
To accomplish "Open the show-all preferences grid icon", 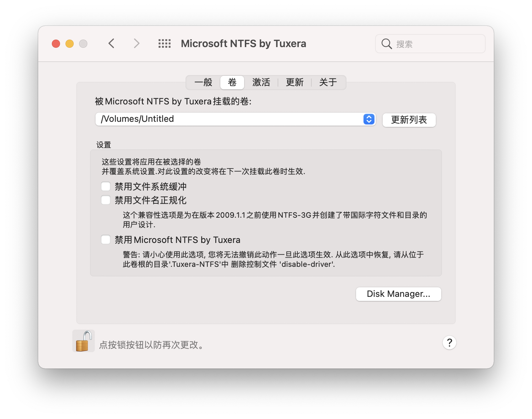I will click(x=165, y=43).
